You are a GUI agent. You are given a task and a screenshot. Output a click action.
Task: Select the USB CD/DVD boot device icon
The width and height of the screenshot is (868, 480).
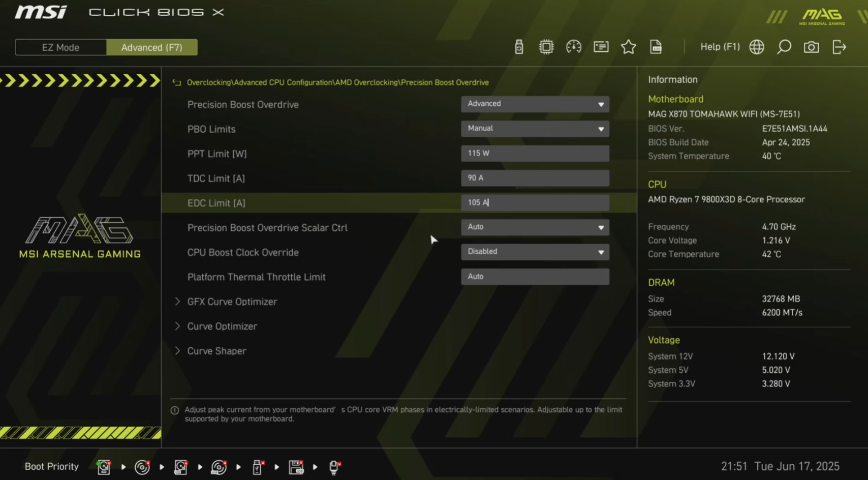pyautogui.click(x=219, y=467)
